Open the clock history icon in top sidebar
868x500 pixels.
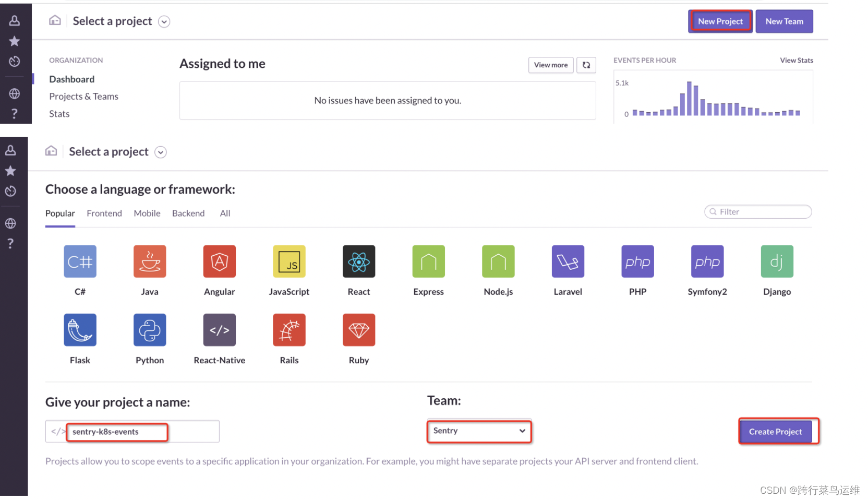pos(15,61)
